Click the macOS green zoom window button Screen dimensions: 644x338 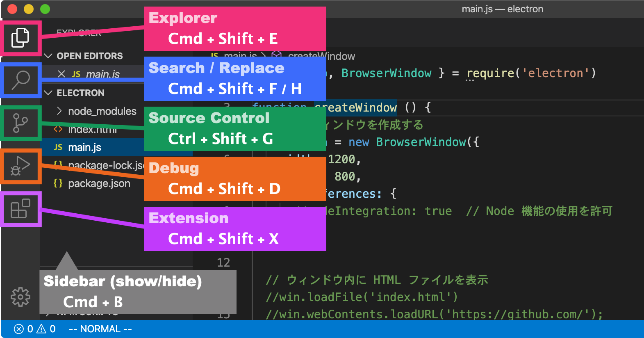(x=45, y=9)
